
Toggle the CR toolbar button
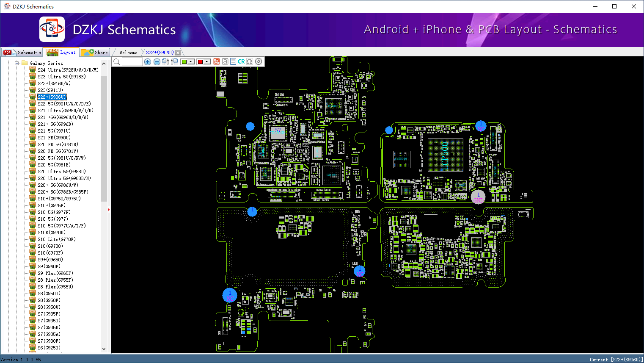coord(241,61)
